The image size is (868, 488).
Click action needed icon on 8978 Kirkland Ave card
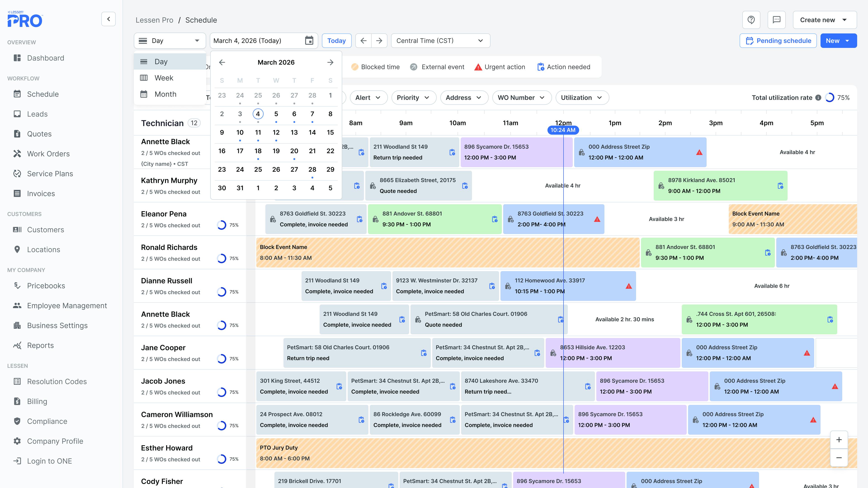pos(780,185)
